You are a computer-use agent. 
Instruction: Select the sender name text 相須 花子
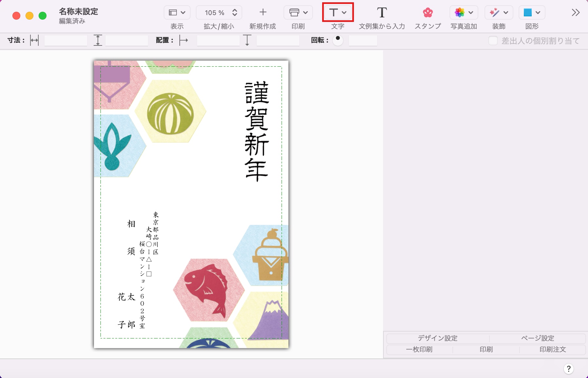(127, 274)
